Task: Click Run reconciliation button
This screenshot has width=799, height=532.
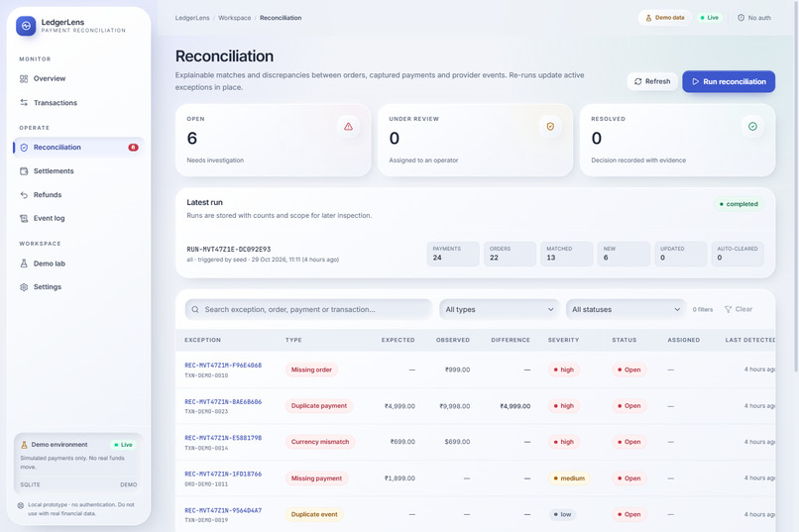Action: coord(729,81)
